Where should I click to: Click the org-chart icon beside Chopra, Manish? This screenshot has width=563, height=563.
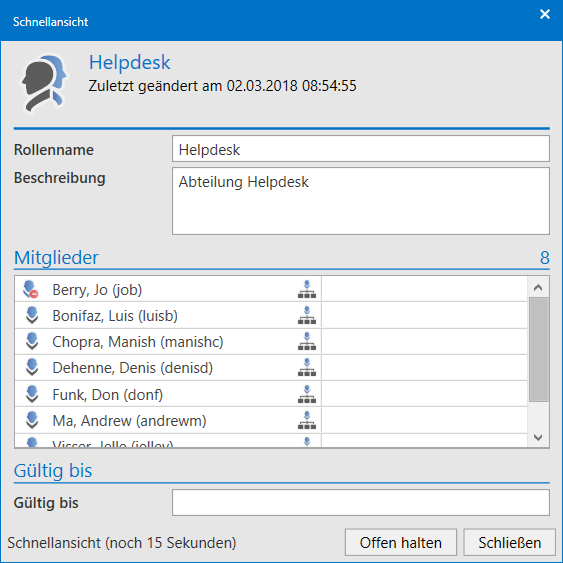[x=307, y=341]
